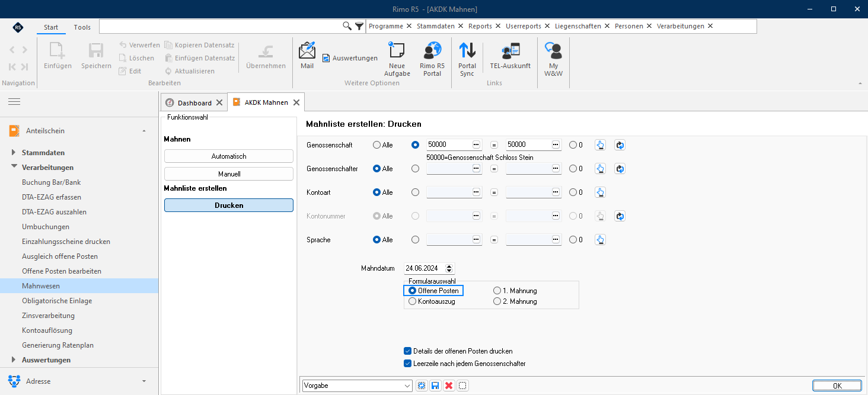
Task: Click the Automatisch button under Mahnen
Action: pyautogui.click(x=229, y=156)
